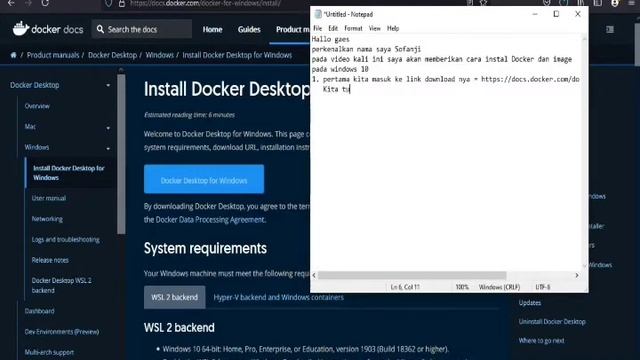Click the breadcrumb home icon
This screenshot has height=360, width=640.
coord(13,55)
